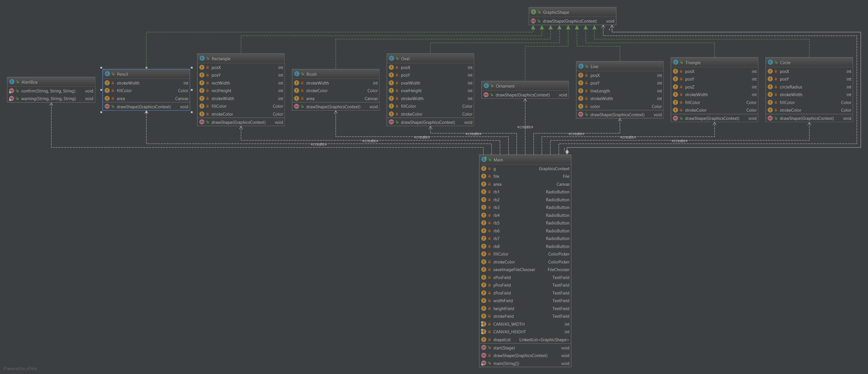Select the Ornament class title

505,86
